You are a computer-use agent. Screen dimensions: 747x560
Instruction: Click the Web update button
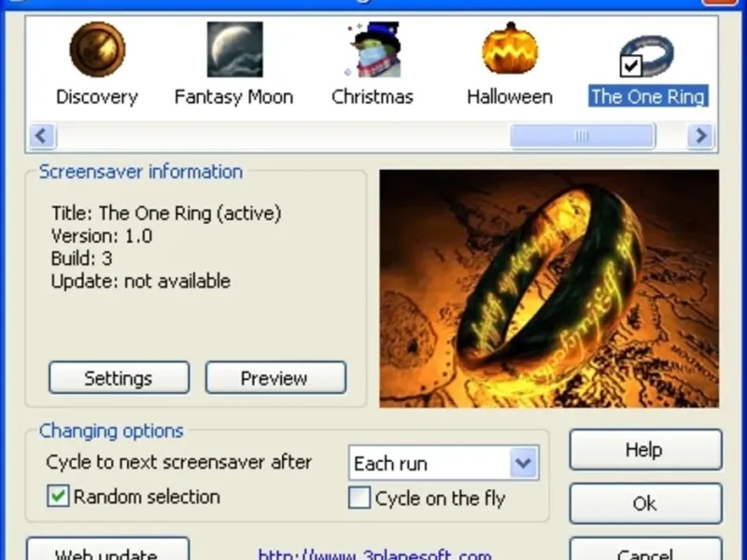pos(107,550)
